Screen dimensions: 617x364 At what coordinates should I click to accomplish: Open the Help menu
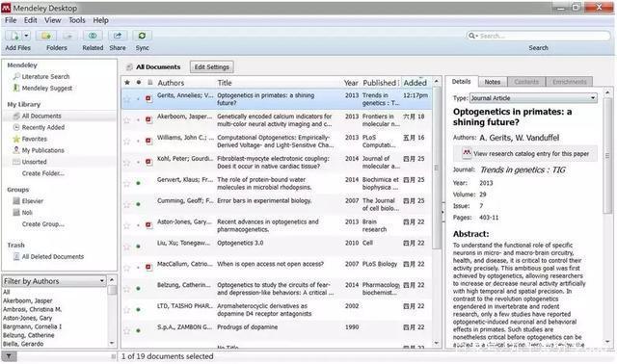click(x=100, y=20)
